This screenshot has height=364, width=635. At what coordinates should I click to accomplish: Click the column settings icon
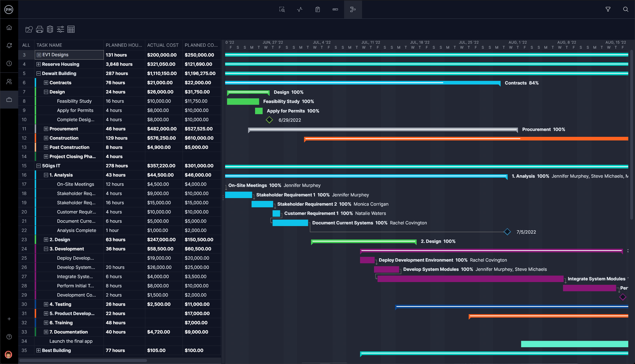pyautogui.click(x=50, y=29)
